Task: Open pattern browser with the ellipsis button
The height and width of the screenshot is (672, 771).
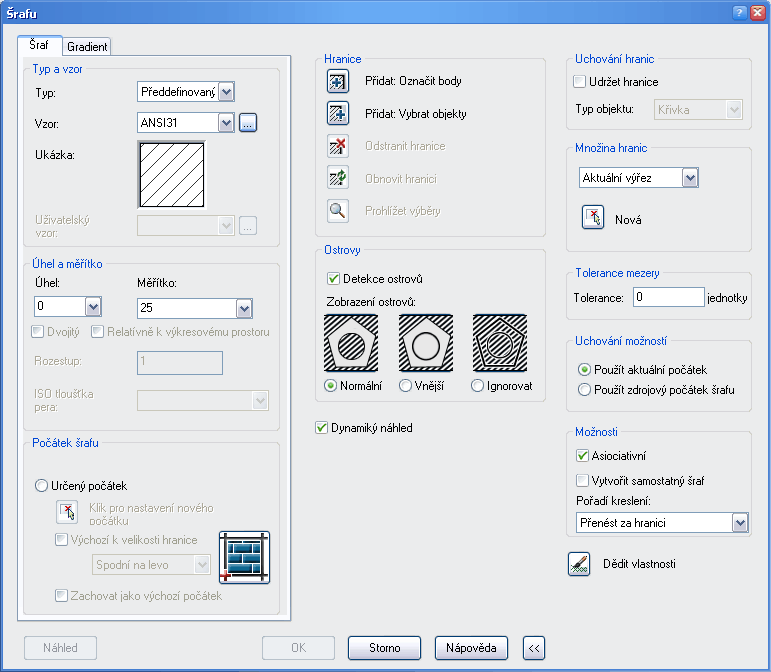Action: tap(249, 123)
